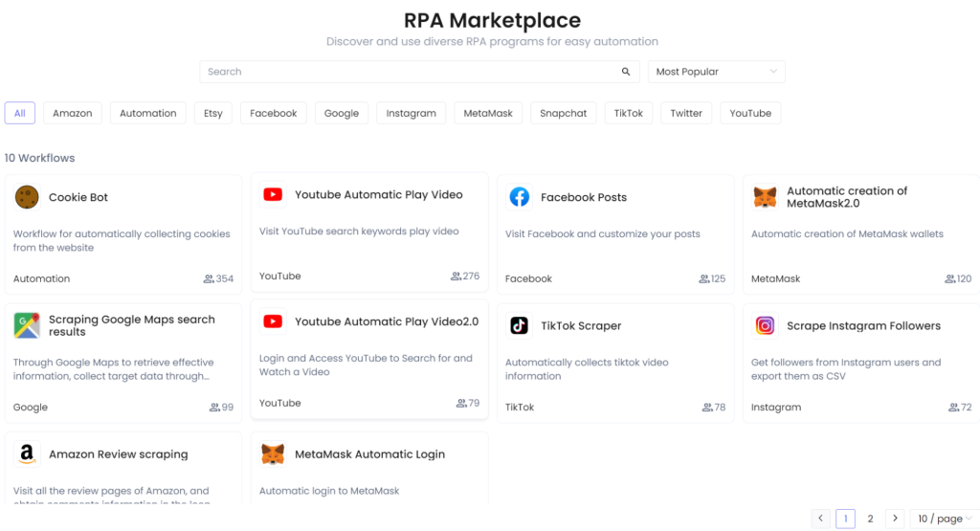
Task: Filter workflows by MetaMask tag
Action: (x=488, y=113)
